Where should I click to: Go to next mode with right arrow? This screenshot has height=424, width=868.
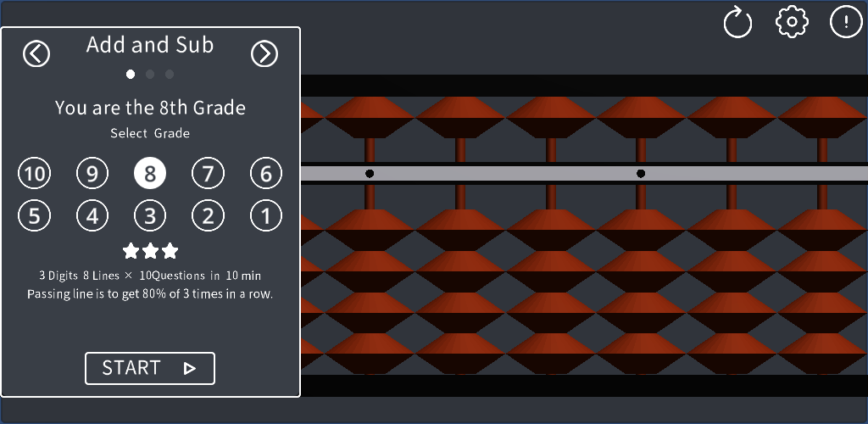tap(264, 53)
